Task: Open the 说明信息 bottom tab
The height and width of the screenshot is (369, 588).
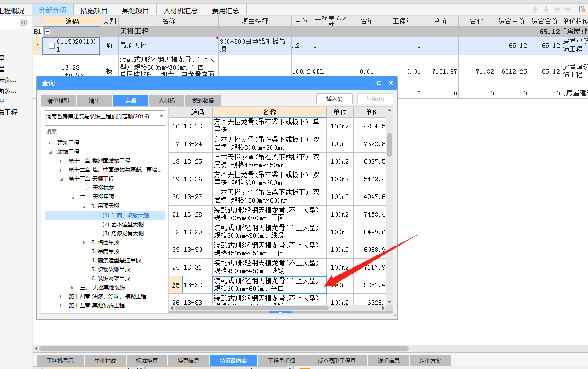Action: [389, 360]
